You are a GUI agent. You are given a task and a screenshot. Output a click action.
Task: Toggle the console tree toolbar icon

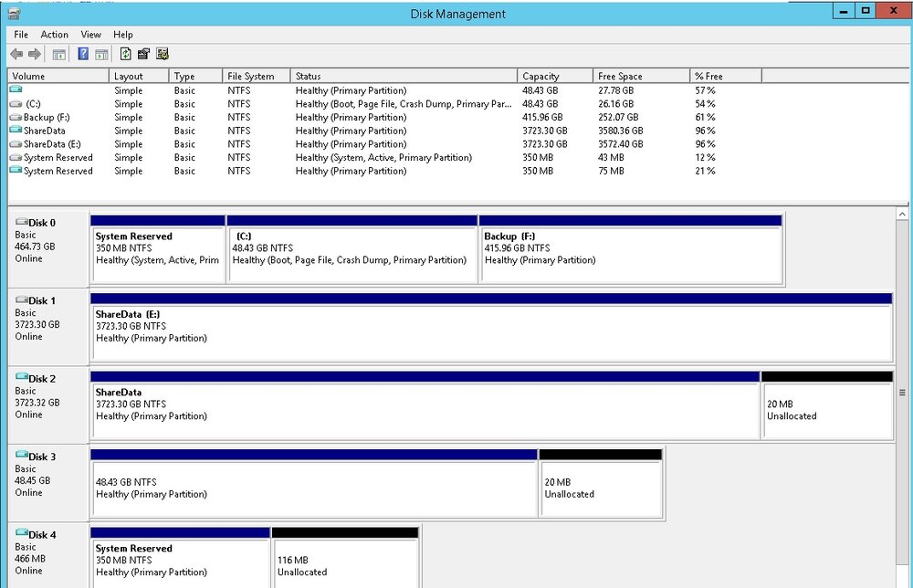coord(58,55)
